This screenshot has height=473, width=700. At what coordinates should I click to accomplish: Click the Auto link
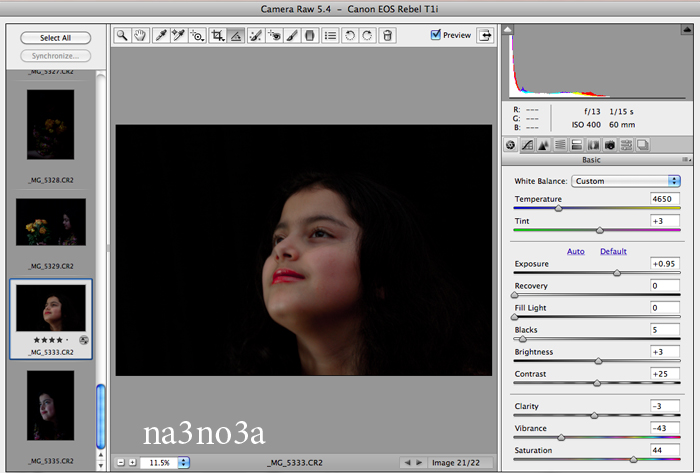tap(575, 251)
